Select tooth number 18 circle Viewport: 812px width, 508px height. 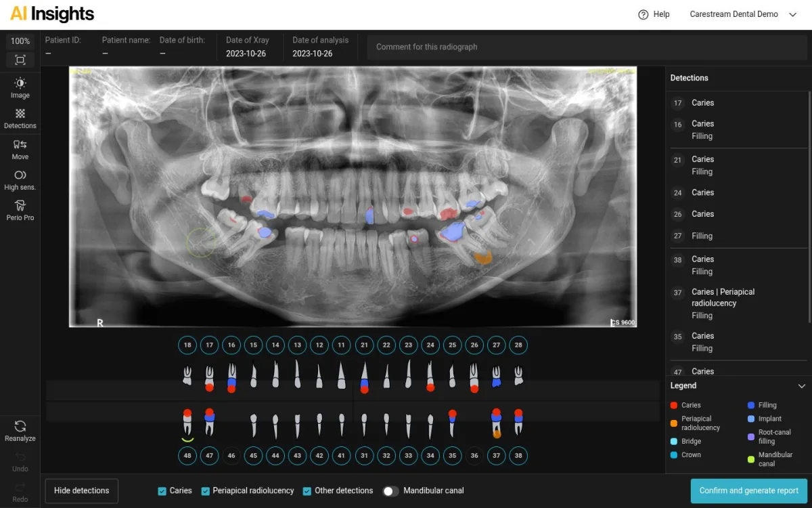[x=187, y=345]
